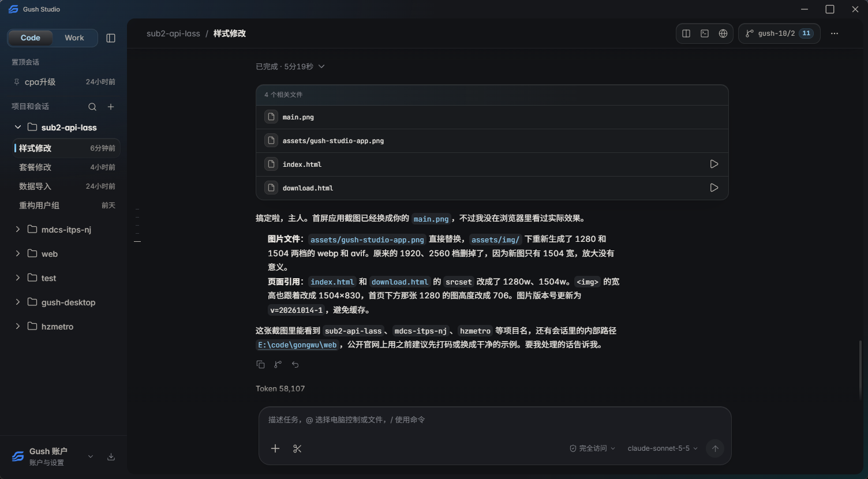868x479 pixels.
Task: Open the 数据导入 conversation
Action: 66,186
